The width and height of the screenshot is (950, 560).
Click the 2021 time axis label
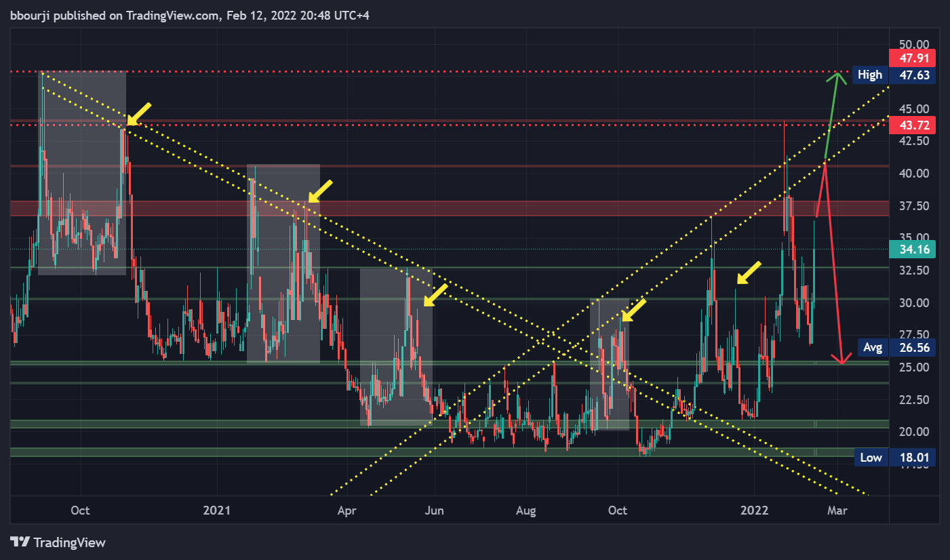pos(217,510)
